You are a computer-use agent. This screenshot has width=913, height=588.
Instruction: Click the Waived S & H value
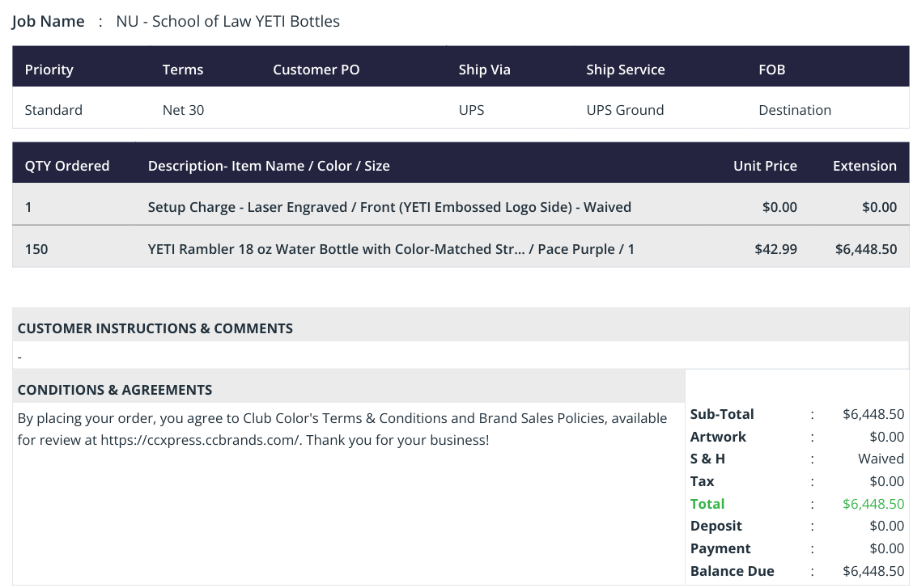pyautogui.click(x=881, y=459)
